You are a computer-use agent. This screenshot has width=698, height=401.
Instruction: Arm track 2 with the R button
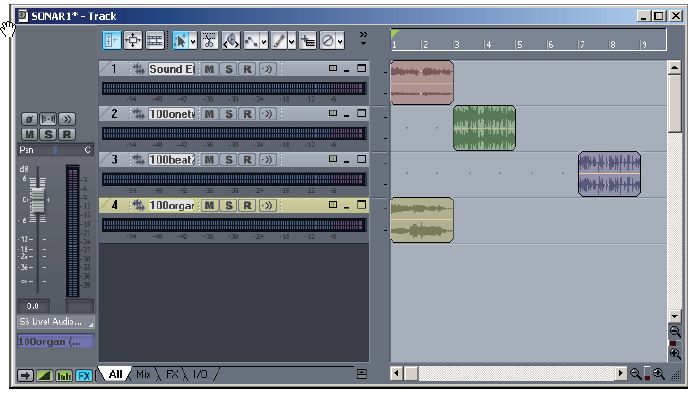248,114
